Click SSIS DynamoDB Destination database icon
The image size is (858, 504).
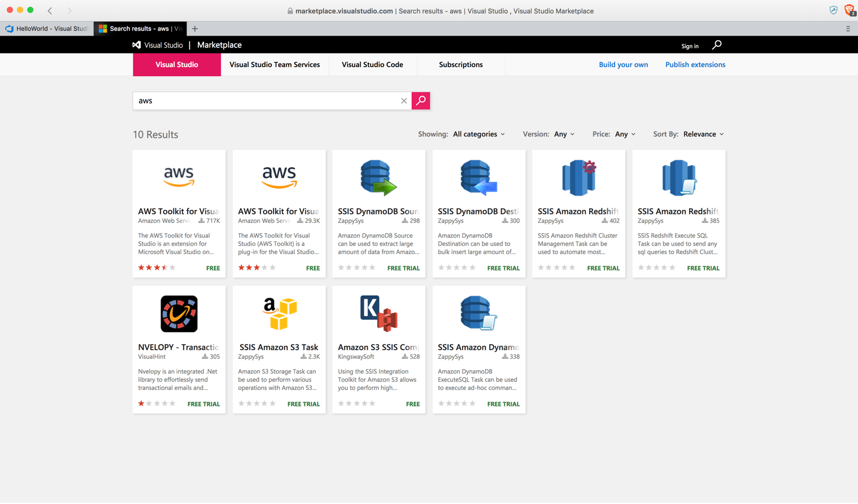coord(479,178)
